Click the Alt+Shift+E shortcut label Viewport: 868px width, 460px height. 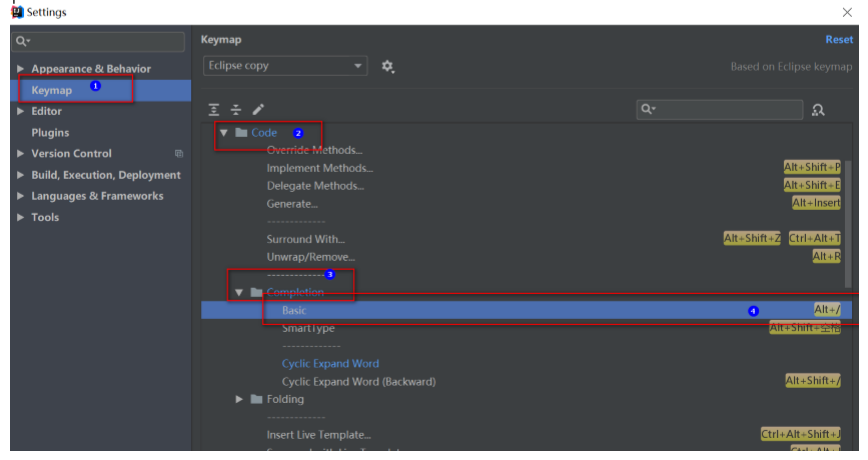point(812,185)
